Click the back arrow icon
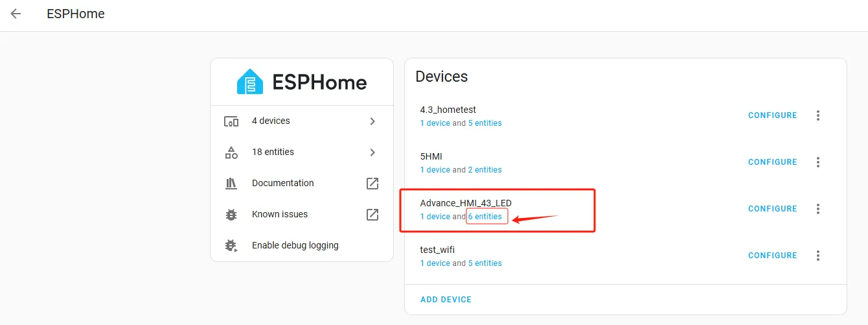 coord(16,14)
